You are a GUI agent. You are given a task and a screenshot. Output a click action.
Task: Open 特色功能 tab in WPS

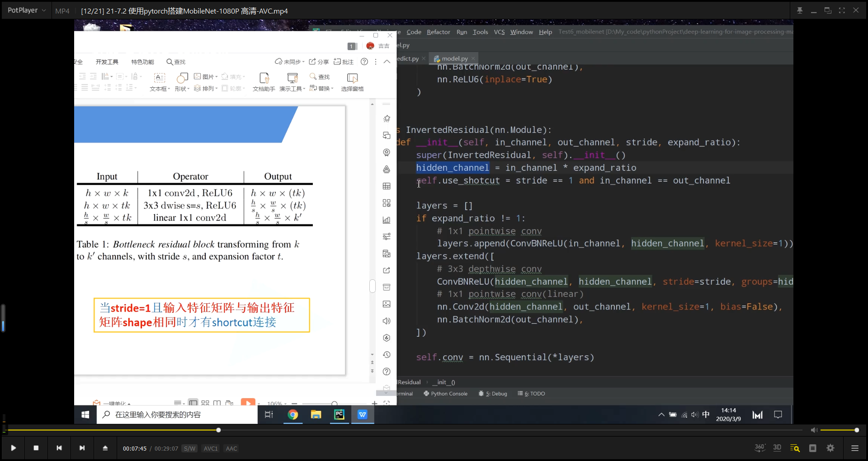[x=143, y=62]
